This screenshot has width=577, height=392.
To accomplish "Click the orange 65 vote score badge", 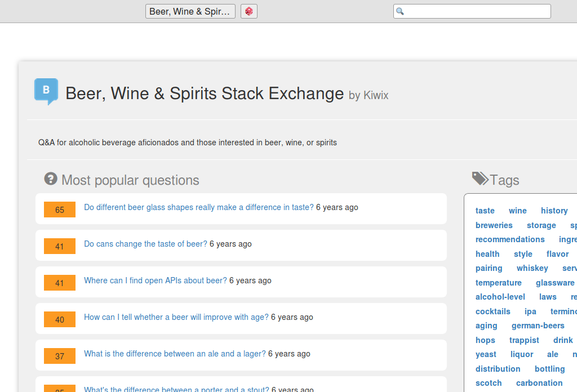I will click(60, 210).
